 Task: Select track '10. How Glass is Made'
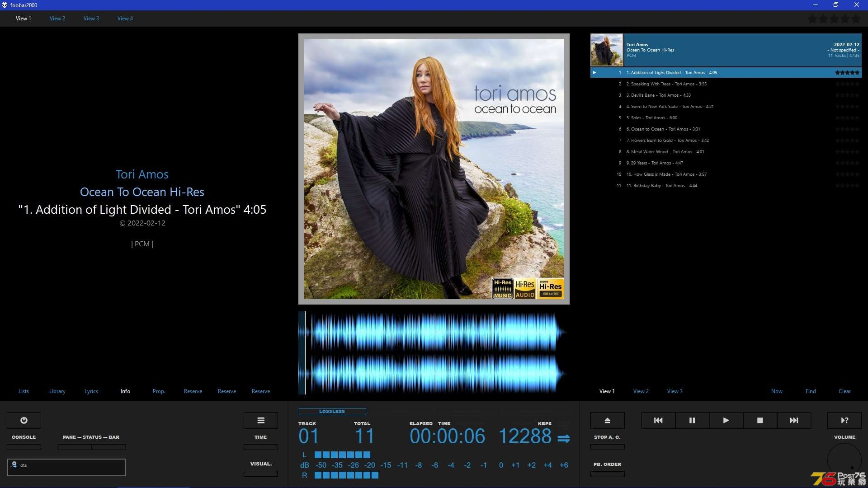726,174
